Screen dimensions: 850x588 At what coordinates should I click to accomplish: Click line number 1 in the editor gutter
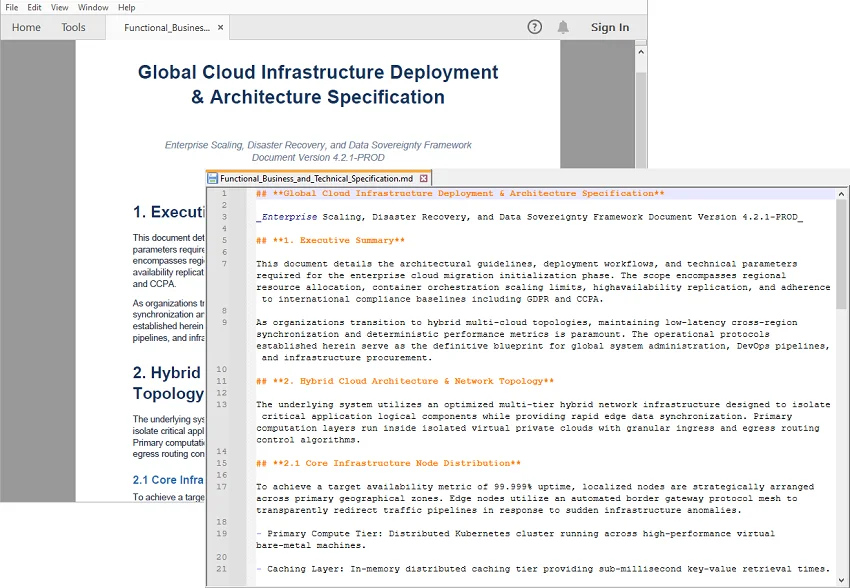coord(224,193)
